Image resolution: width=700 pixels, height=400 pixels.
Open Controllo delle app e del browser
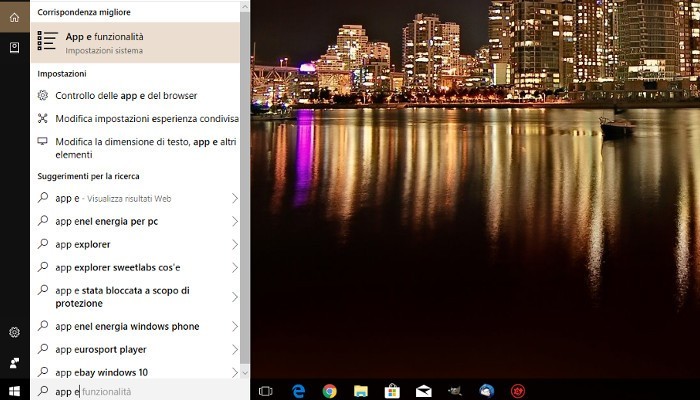(x=126, y=95)
